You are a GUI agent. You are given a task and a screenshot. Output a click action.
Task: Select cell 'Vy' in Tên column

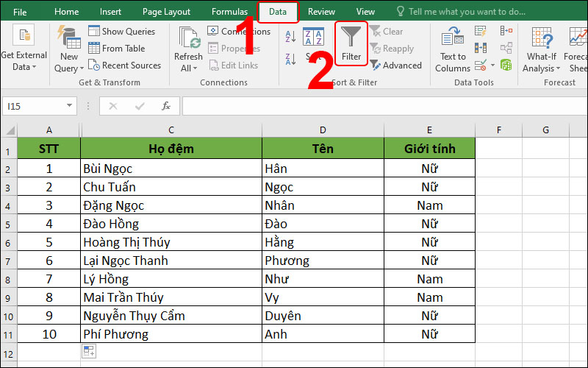click(323, 297)
